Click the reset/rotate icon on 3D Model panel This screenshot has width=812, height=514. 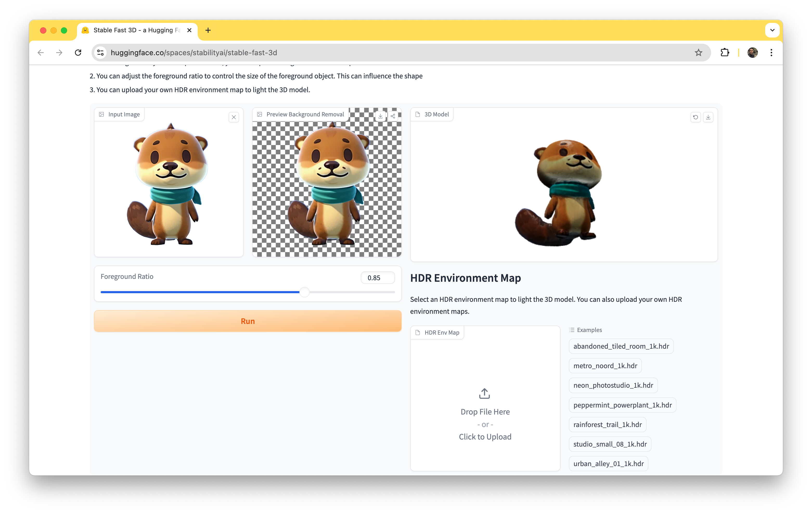[x=695, y=117]
